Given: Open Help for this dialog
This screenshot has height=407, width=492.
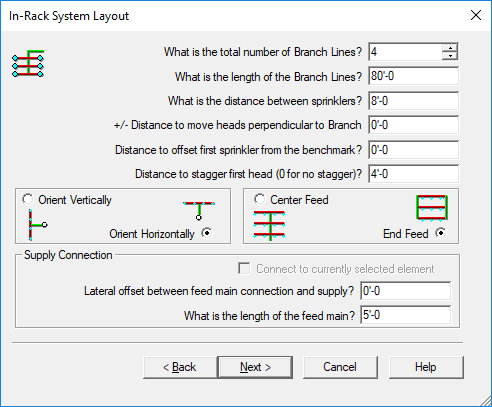Looking at the screenshot, I should click(426, 367).
